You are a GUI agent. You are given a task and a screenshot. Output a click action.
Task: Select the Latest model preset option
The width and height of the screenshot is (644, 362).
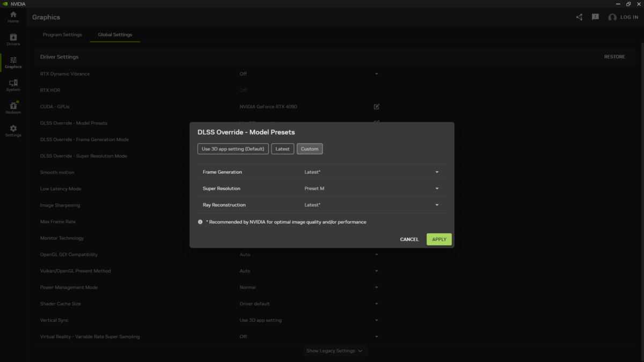tap(282, 149)
